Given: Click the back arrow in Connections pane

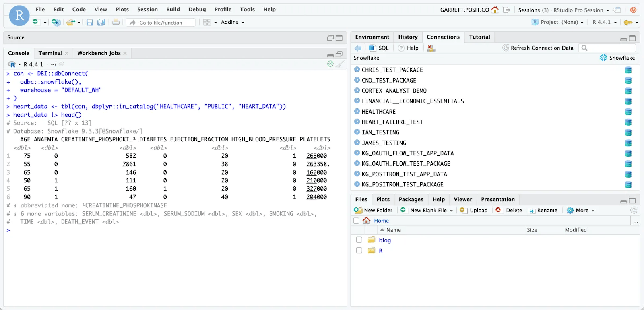Looking at the screenshot, I should click(358, 48).
